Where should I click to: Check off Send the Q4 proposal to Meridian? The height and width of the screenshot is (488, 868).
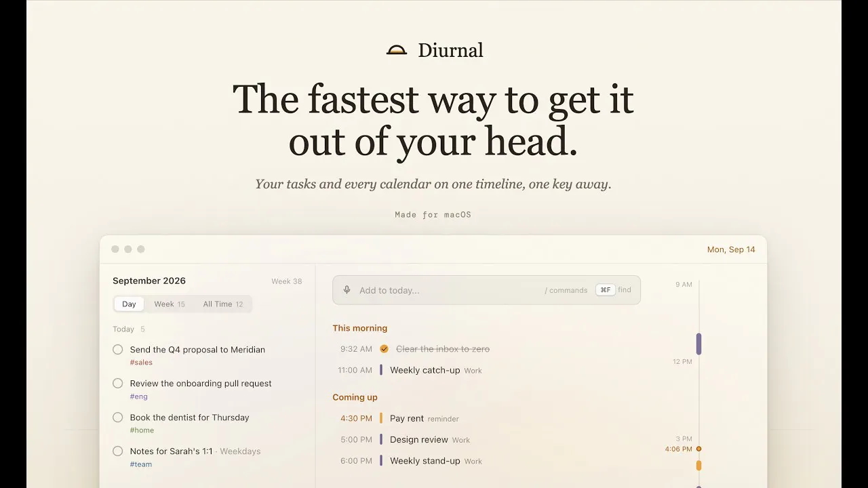pyautogui.click(x=118, y=350)
